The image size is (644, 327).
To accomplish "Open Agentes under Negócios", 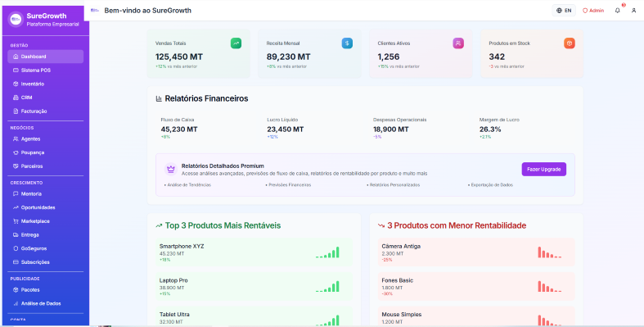I will [45, 139].
